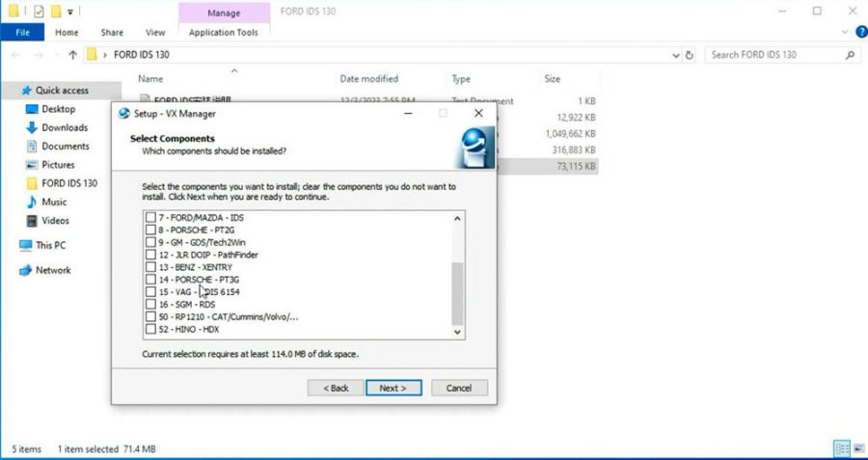Open the address bar history dropdown
Screen dimensions: 868x460
point(671,55)
